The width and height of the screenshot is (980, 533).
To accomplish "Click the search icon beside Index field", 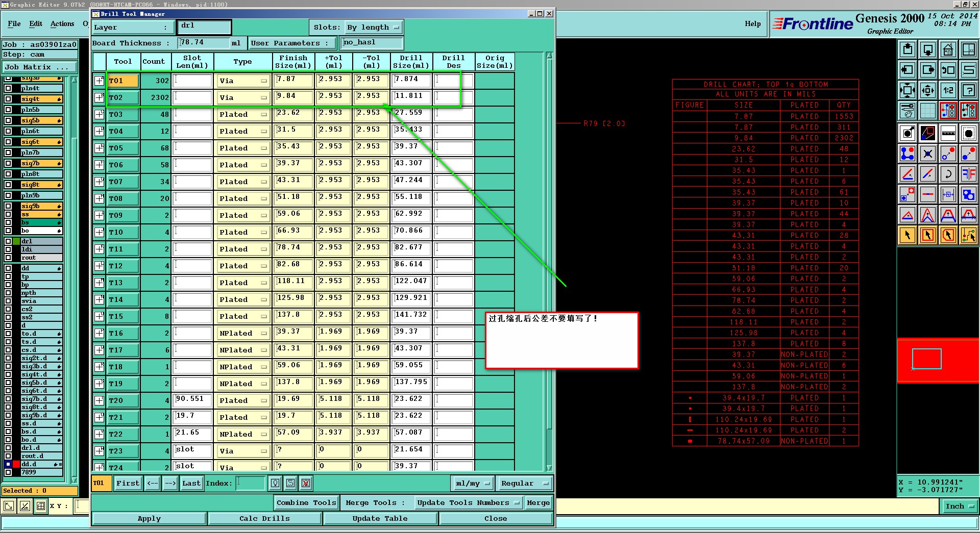I will click(x=275, y=483).
